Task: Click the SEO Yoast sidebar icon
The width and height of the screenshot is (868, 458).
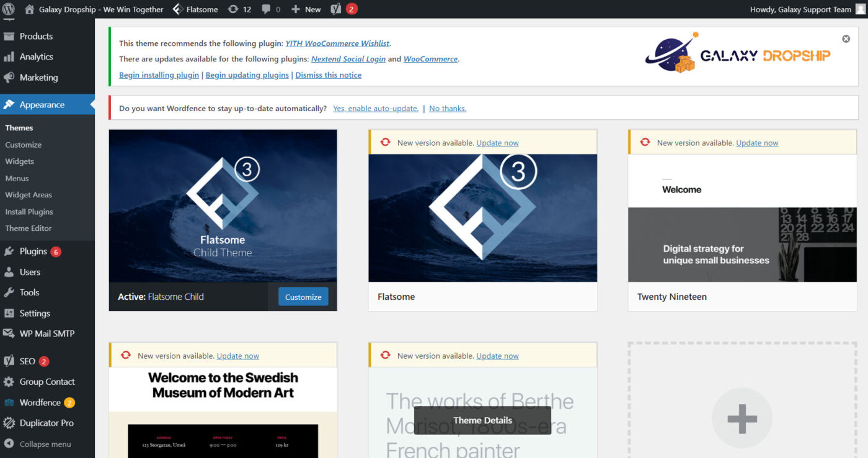Action: (x=9, y=361)
